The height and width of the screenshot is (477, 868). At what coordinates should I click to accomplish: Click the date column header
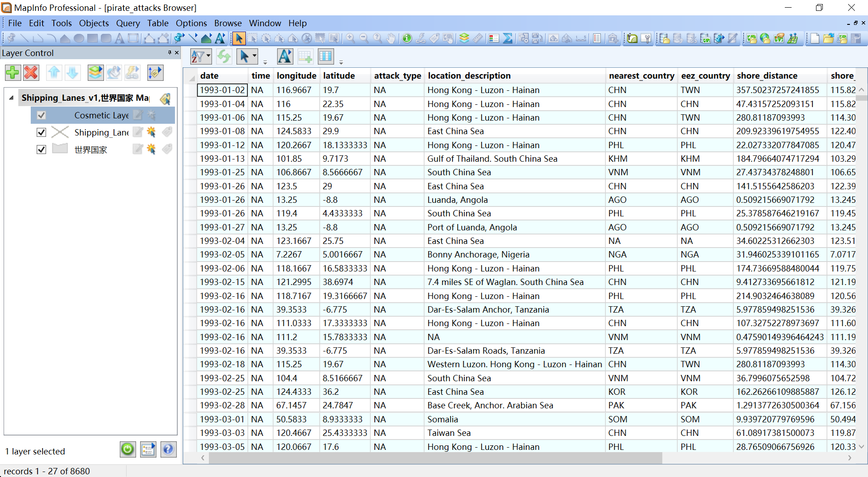[223, 76]
